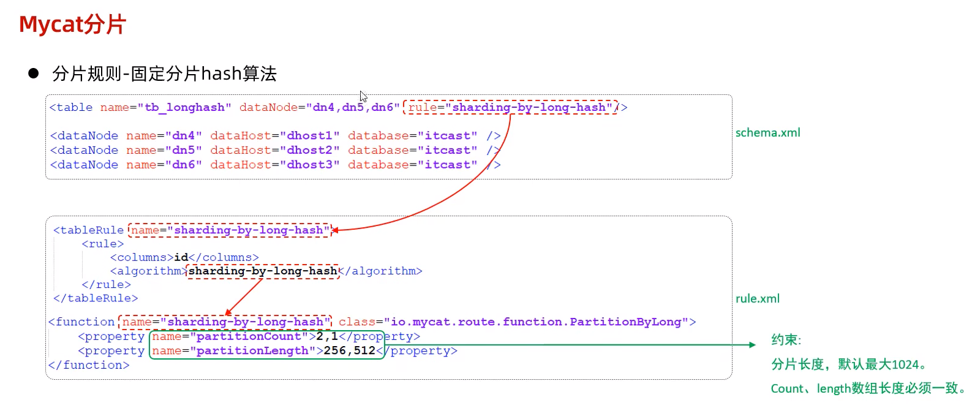Click the text '分片长度，默认最大1024。'
Viewport: 980px width, 419px height.
[848, 364]
